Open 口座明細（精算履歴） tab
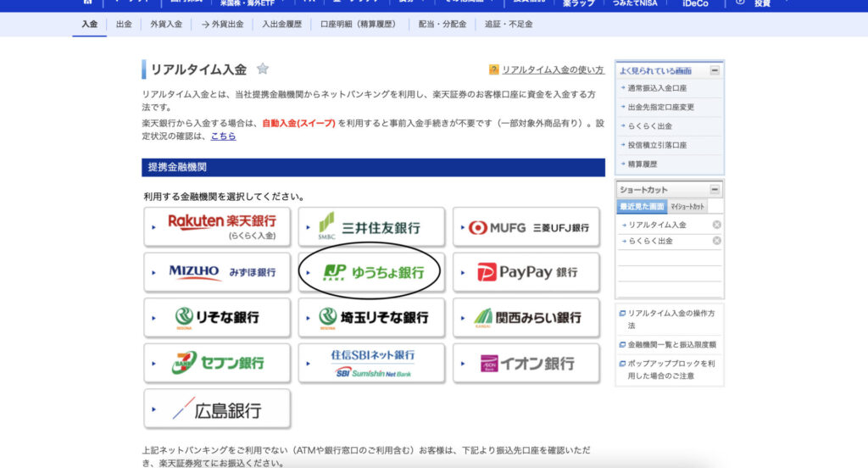This screenshot has height=468, width=868. pyautogui.click(x=359, y=25)
